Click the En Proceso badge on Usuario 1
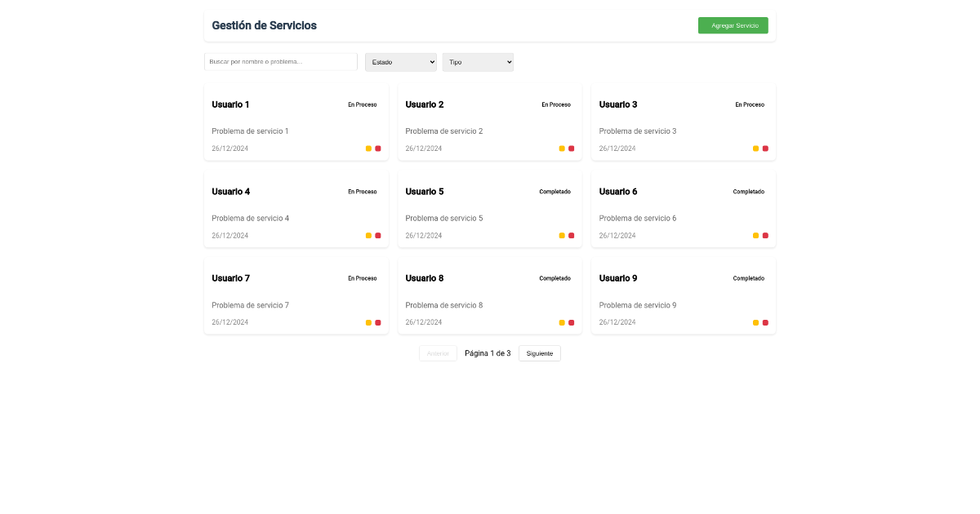The height and width of the screenshot is (514, 980). tap(363, 104)
